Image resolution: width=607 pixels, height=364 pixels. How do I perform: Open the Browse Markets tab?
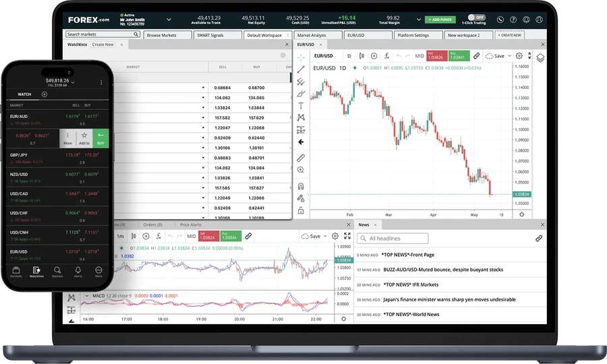coord(168,35)
